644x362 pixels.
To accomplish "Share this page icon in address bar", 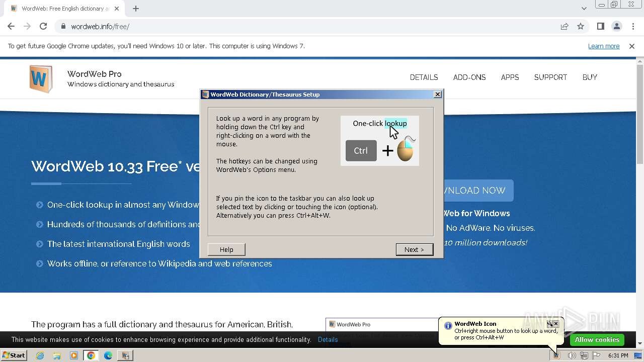I will (x=565, y=27).
